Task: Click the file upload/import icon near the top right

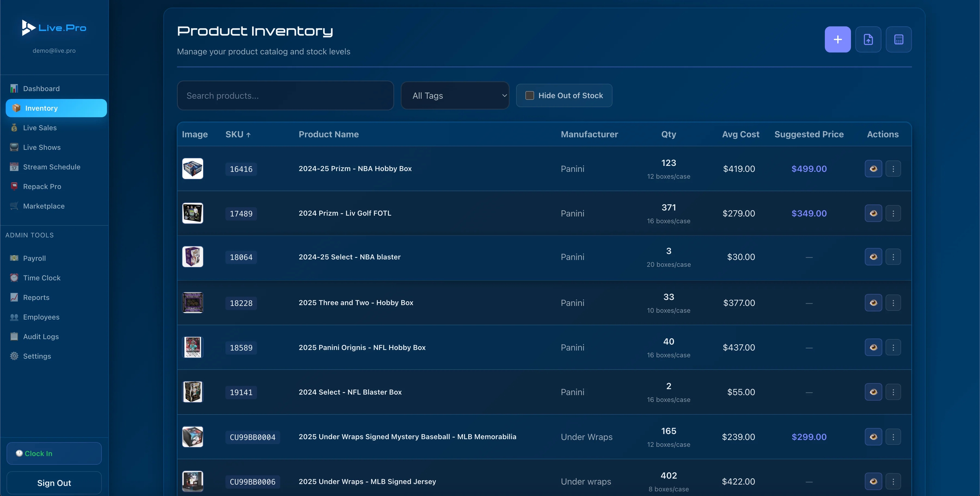Action: [x=869, y=39]
